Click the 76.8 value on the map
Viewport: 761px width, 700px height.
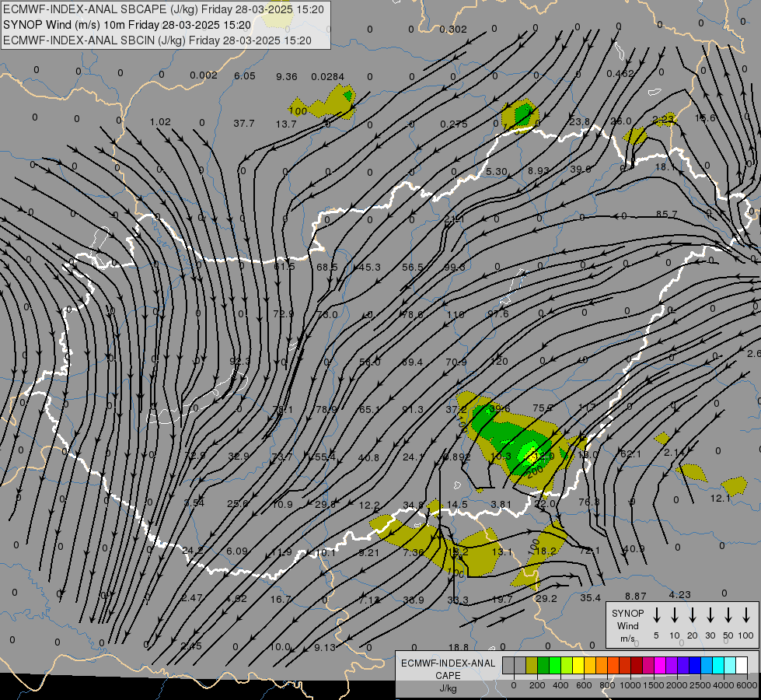(x=589, y=502)
